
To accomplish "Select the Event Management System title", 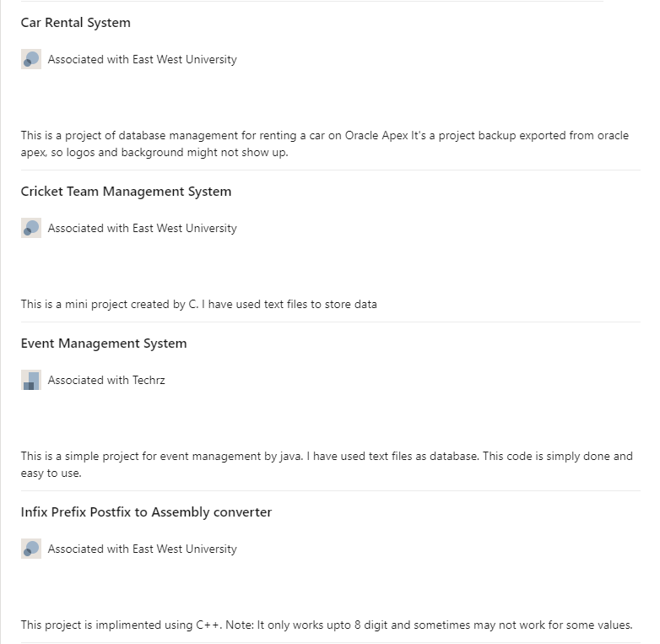I will click(104, 344).
